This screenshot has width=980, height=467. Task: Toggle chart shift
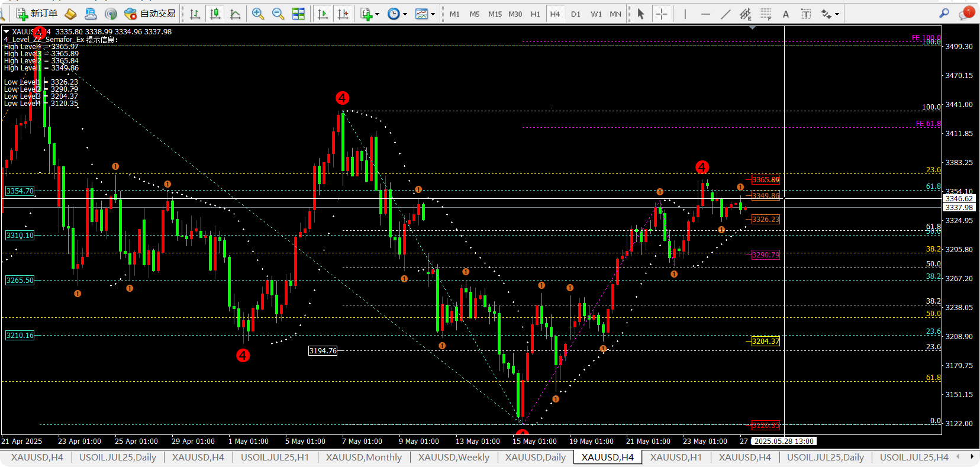click(x=343, y=14)
